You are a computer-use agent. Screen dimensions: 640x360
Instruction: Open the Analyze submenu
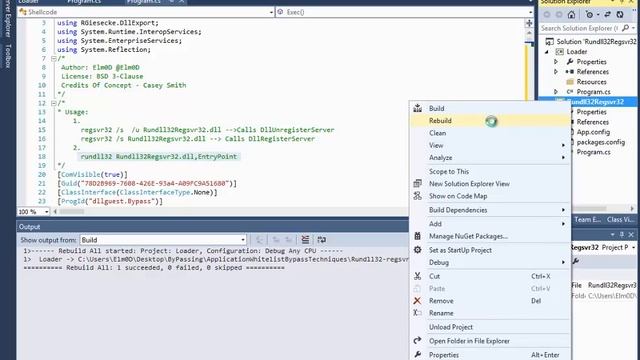tap(490, 158)
